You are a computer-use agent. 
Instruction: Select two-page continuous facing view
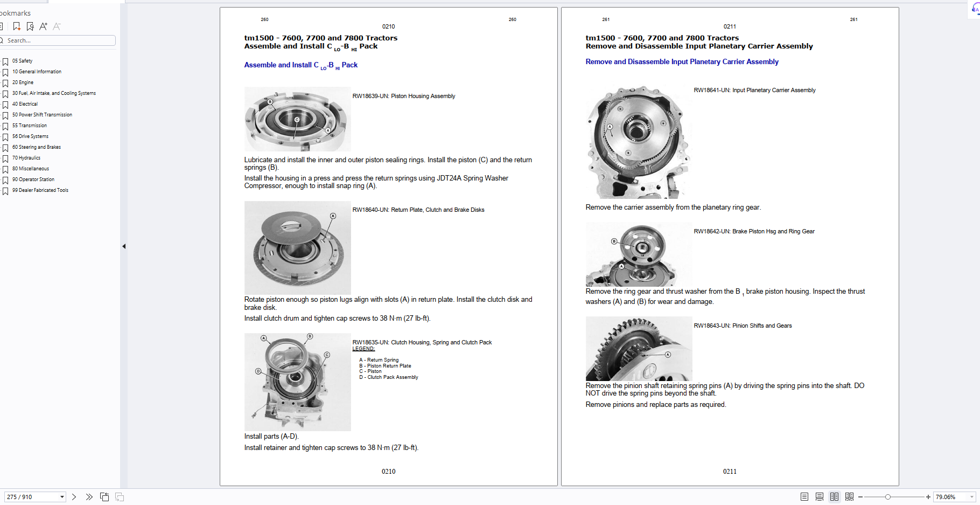pos(849,497)
